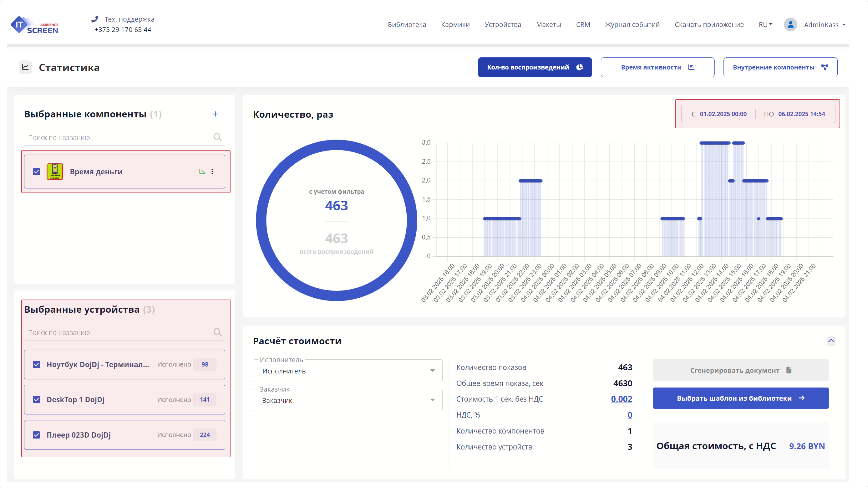This screenshot has width=868, height=488.
Task: Edit the 0.002 cost per second link
Action: 621,399
